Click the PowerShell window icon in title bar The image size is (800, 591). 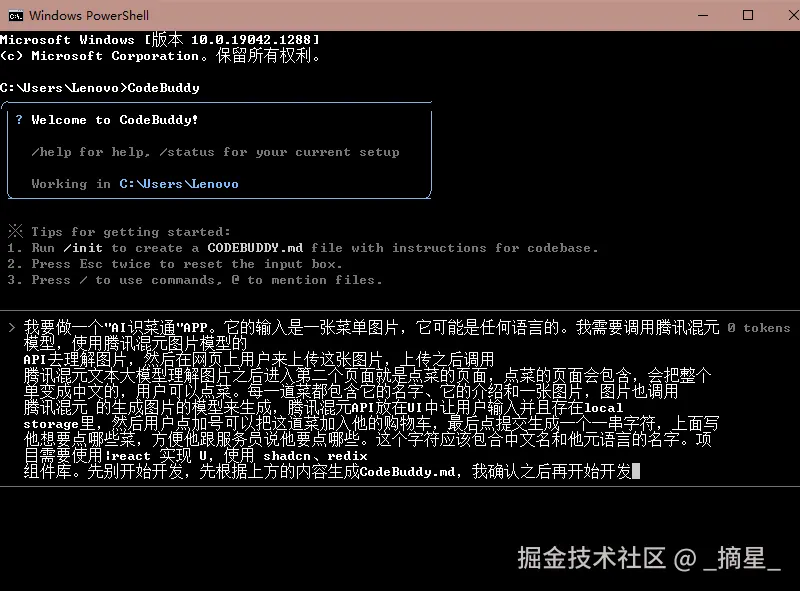[x=16, y=16]
